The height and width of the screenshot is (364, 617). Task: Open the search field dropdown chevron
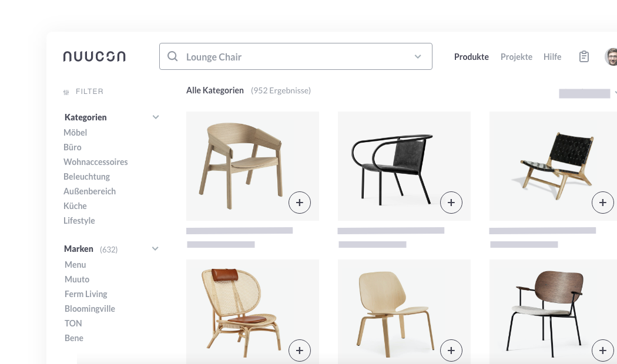tap(418, 56)
